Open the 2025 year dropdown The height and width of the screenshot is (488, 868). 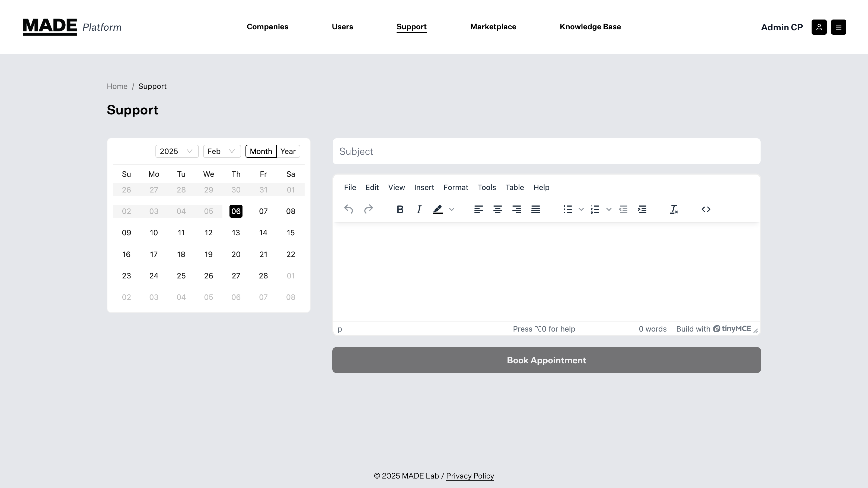(177, 151)
